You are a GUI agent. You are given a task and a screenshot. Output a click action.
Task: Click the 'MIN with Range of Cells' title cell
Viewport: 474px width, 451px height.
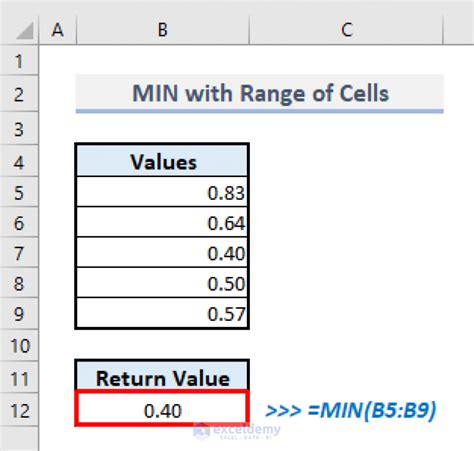pos(260,93)
